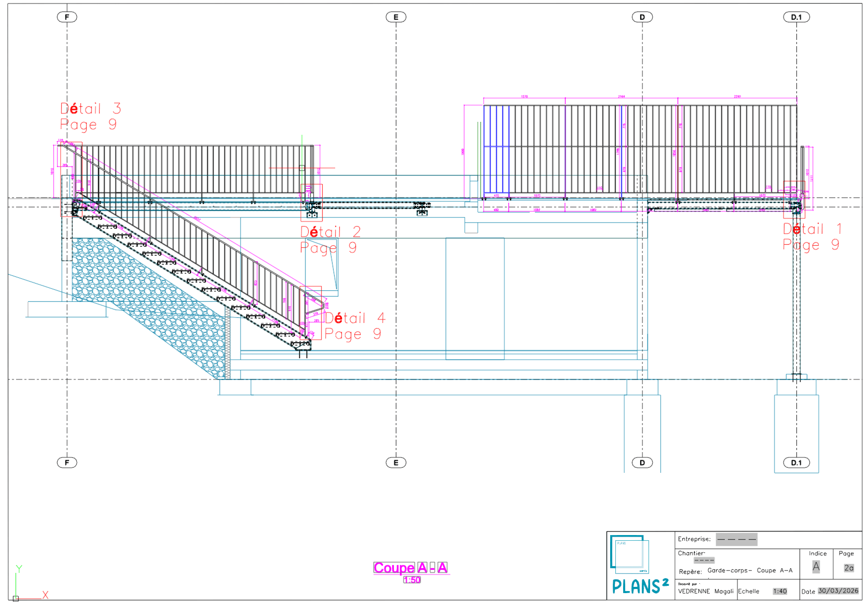868x604 pixels.
Task: Select the bottom grid bubble labeled F
Action: tap(67, 462)
